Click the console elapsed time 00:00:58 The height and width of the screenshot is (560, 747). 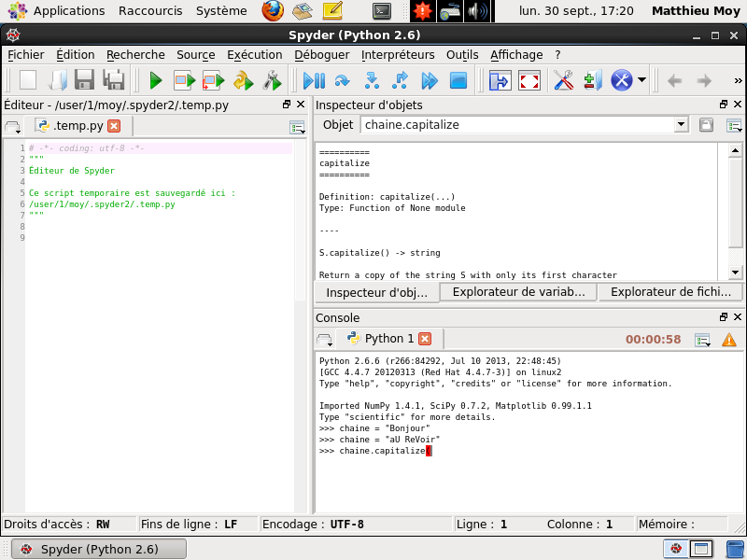click(x=653, y=340)
